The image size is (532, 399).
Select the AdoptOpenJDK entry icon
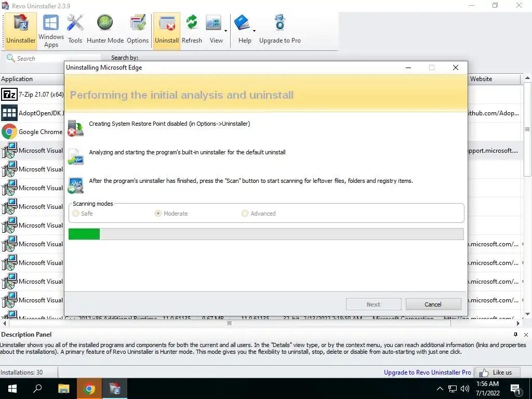pos(9,113)
